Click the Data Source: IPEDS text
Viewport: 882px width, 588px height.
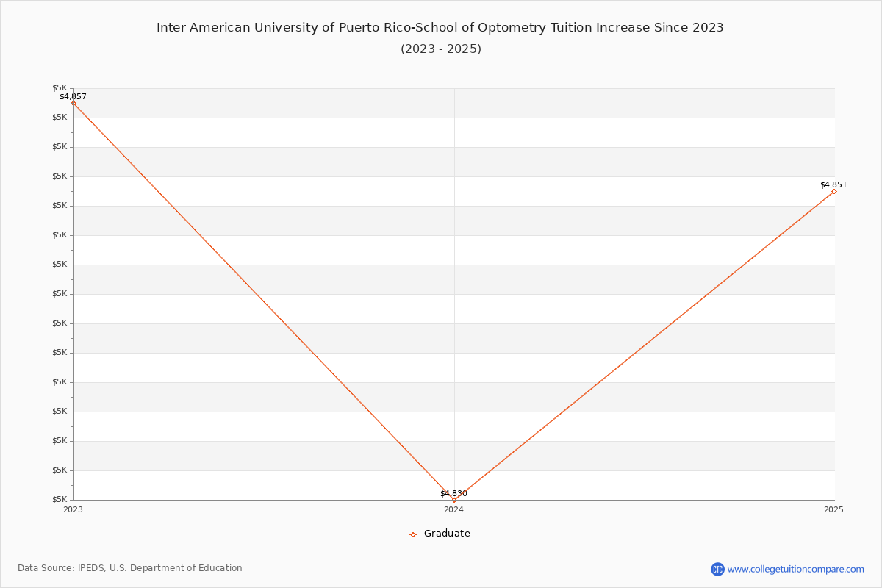[130, 568]
